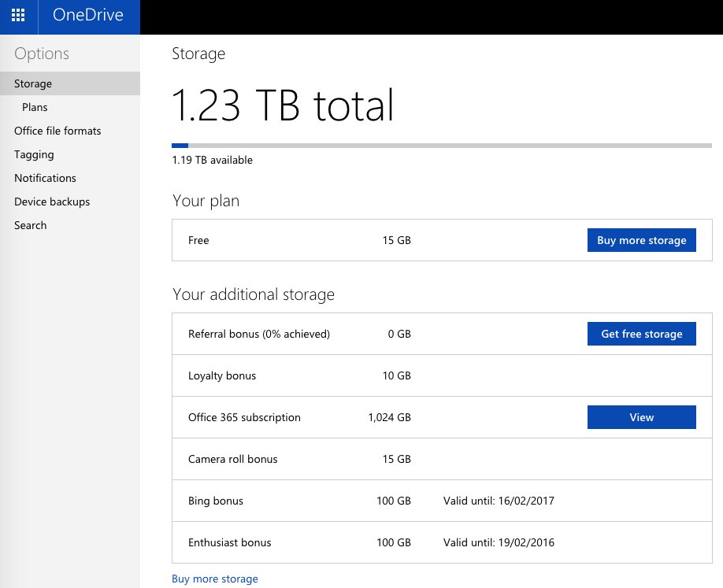Image resolution: width=723 pixels, height=588 pixels.
Task: Click the Enthusiast bonus 100 GB value
Action: pos(394,542)
